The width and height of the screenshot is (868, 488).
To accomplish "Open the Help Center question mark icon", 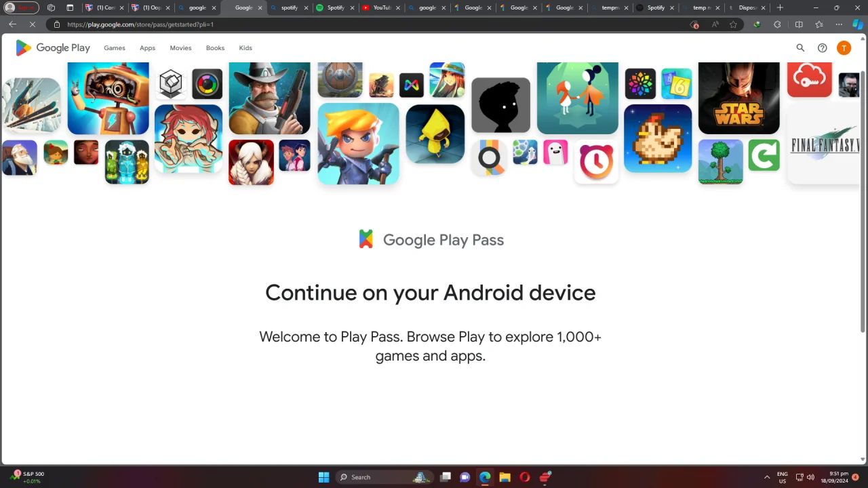I will point(822,48).
